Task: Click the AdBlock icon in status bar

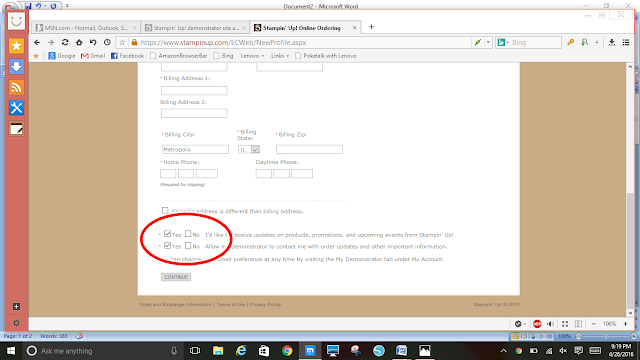Action: click(x=537, y=324)
